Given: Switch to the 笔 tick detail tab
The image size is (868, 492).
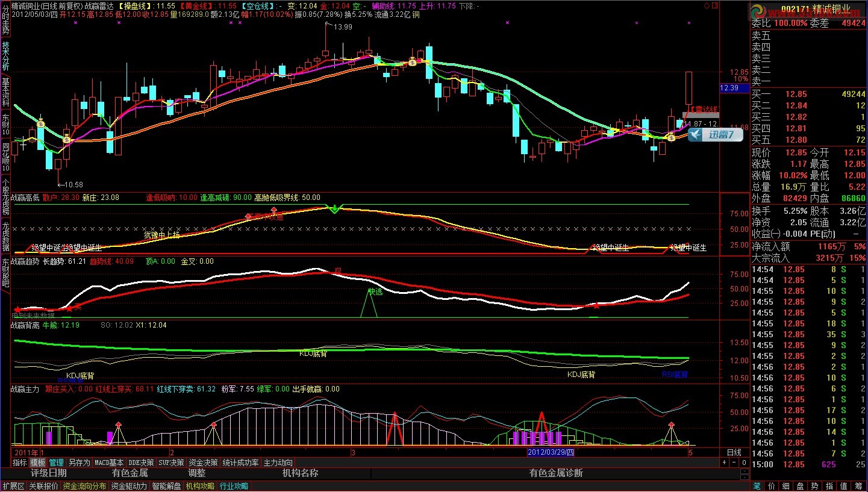Looking at the screenshot, I should point(757,486).
